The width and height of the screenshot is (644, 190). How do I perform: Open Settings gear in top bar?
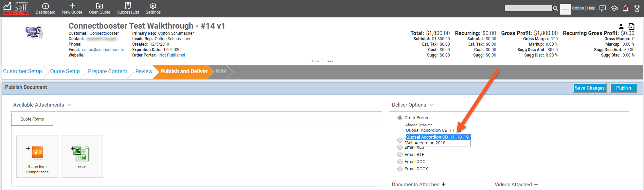153,6
